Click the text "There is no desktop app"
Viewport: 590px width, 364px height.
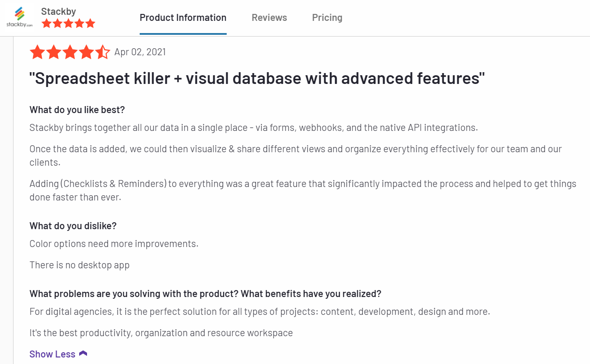(x=80, y=265)
